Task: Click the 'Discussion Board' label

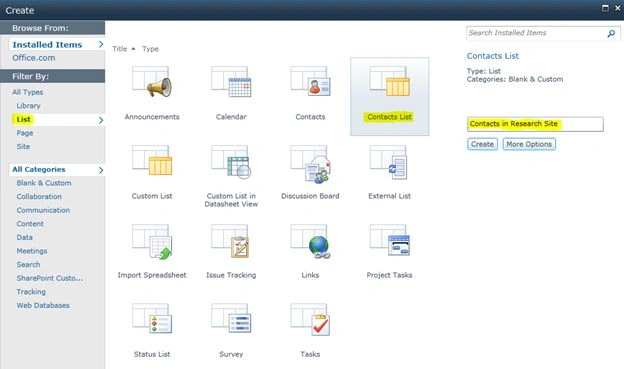Action: coord(310,196)
